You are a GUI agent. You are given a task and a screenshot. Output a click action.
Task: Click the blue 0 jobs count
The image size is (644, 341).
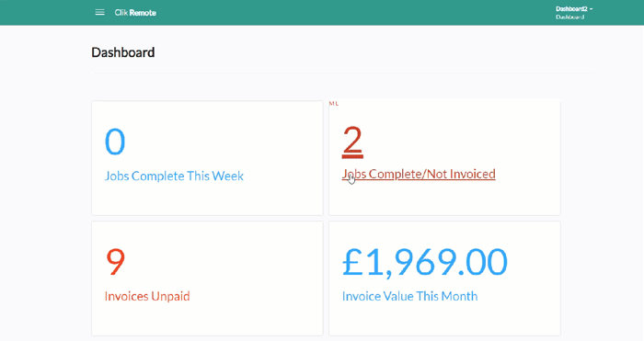pyautogui.click(x=115, y=142)
